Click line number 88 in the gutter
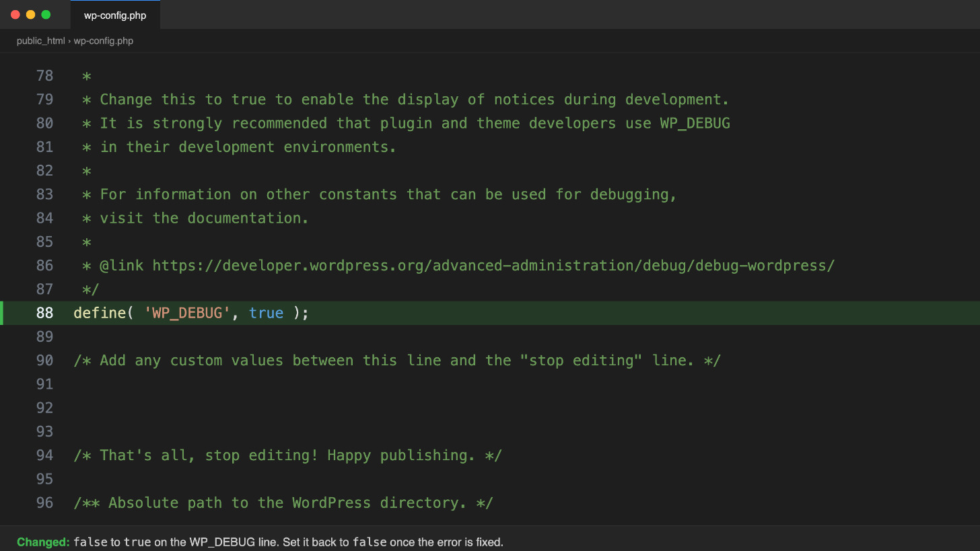Viewport: 980px width, 551px height. pos(44,313)
